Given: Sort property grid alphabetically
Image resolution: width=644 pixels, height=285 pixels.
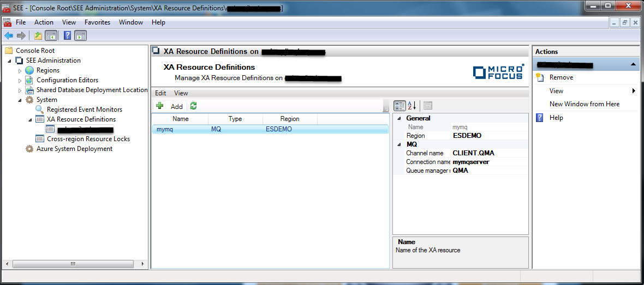Looking at the screenshot, I should tap(412, 106).
